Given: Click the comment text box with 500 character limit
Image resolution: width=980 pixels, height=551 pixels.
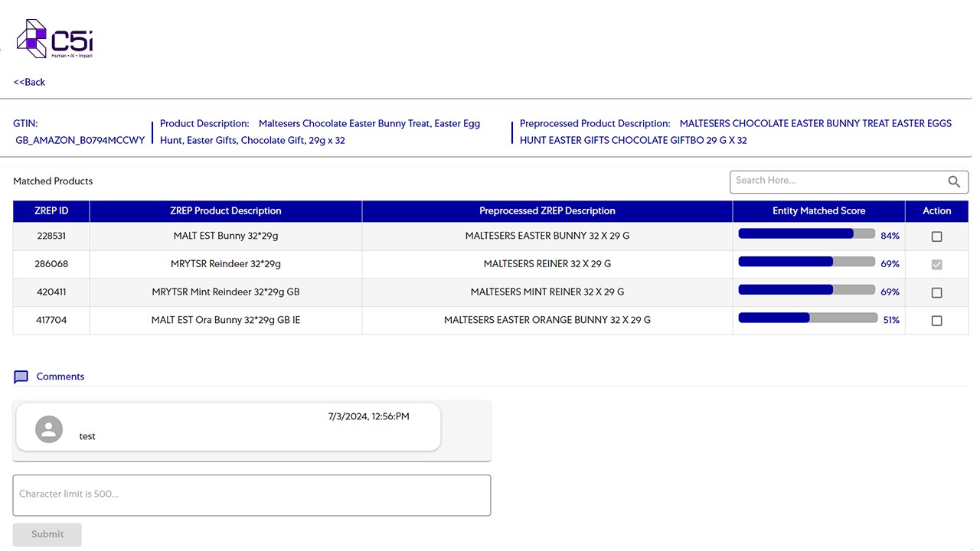Looking at the screenshot, I should click(x=252, y=495).
